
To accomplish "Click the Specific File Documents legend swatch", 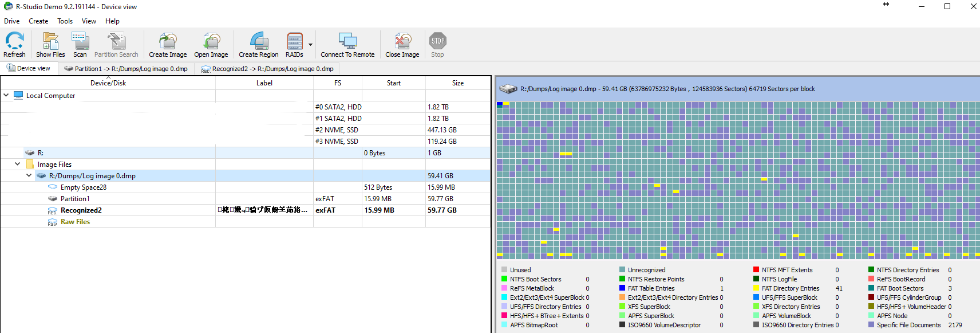I will tap(871, 325).
